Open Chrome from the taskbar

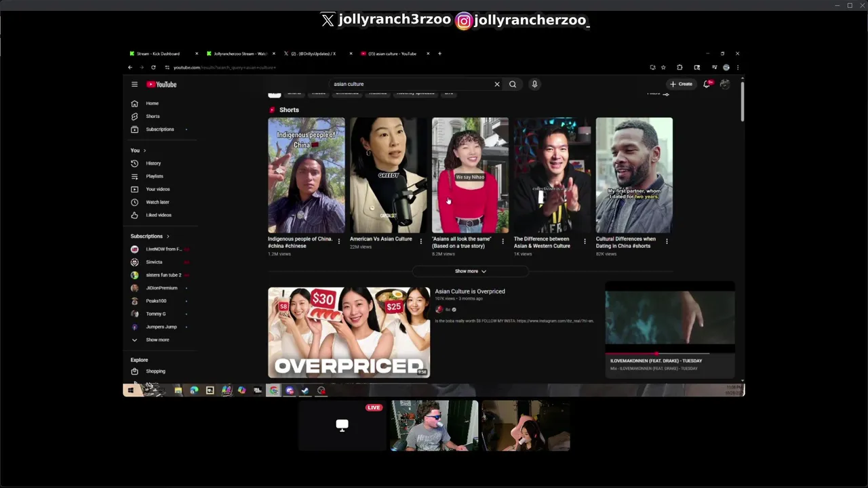click(x=273, y=390)
